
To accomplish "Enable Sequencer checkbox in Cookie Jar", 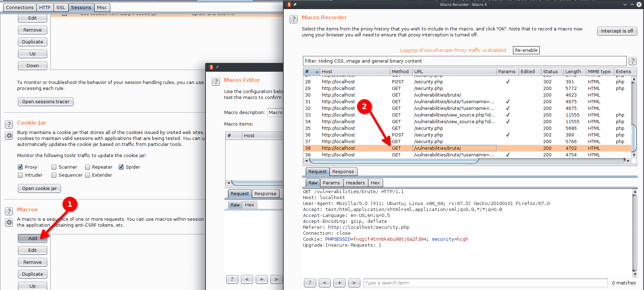I will 54,175.
